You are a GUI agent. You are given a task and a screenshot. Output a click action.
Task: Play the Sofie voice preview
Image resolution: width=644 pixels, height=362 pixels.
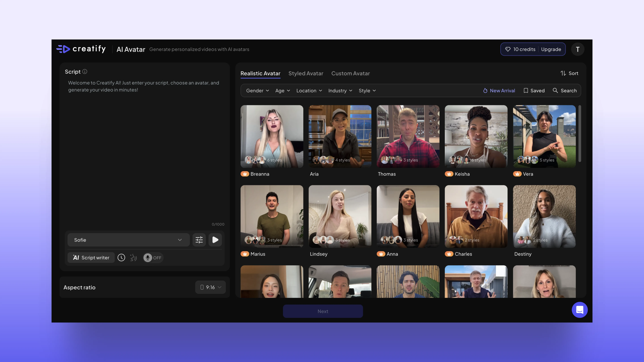pos(215,240)
